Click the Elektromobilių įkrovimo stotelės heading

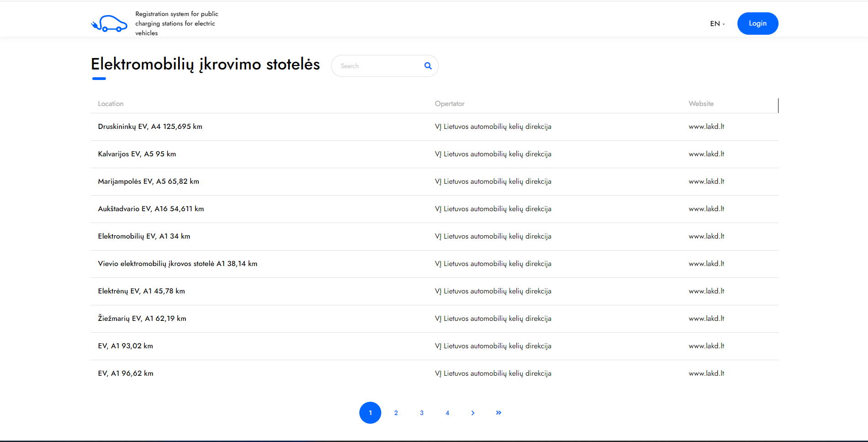[205, 64]
